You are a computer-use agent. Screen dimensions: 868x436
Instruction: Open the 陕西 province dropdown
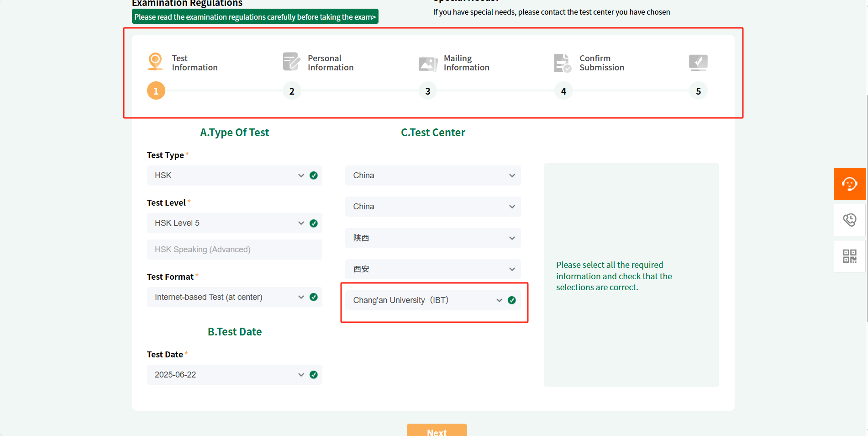point(432,238)
